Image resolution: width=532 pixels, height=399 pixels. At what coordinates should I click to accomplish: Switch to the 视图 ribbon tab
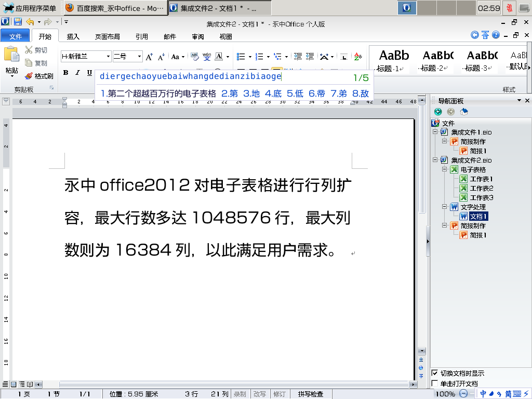point(225,36)
